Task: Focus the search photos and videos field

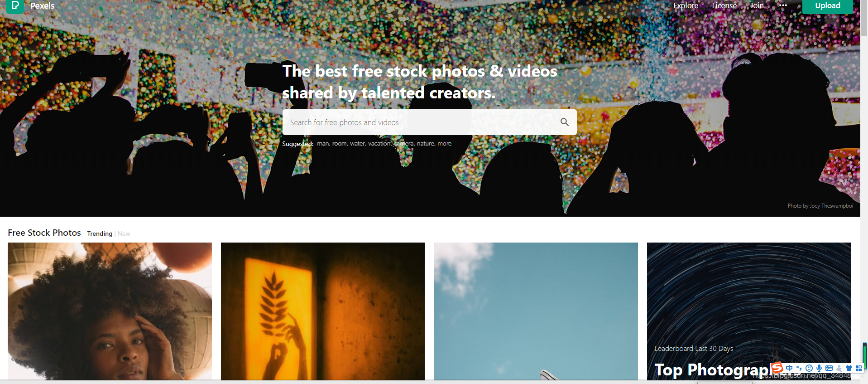Action: tap(421, 122)
